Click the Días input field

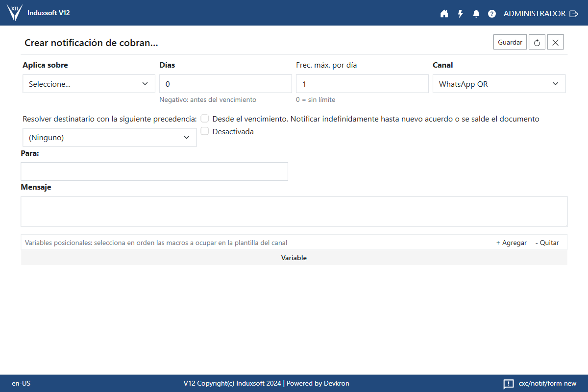click(225, 84)
